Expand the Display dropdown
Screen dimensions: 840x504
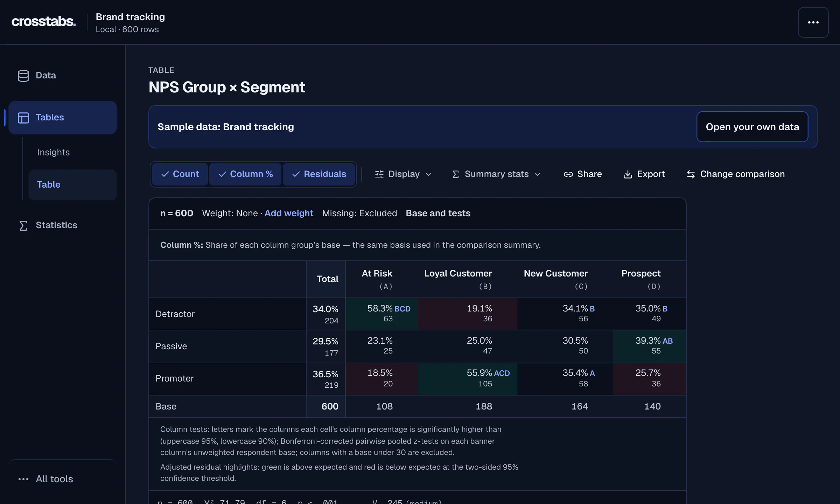pos(403,174)
